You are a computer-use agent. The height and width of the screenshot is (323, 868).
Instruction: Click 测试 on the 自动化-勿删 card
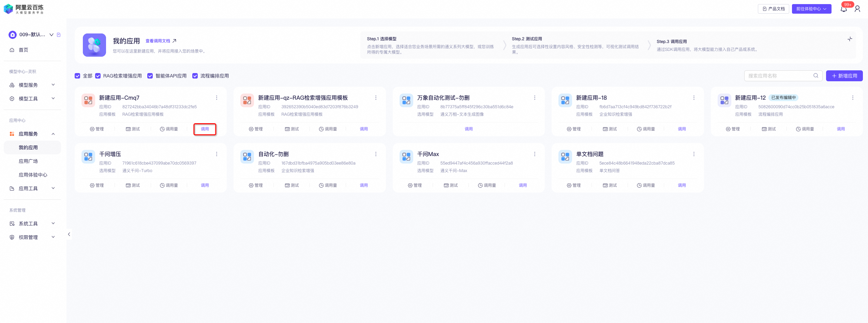point(292,185)
